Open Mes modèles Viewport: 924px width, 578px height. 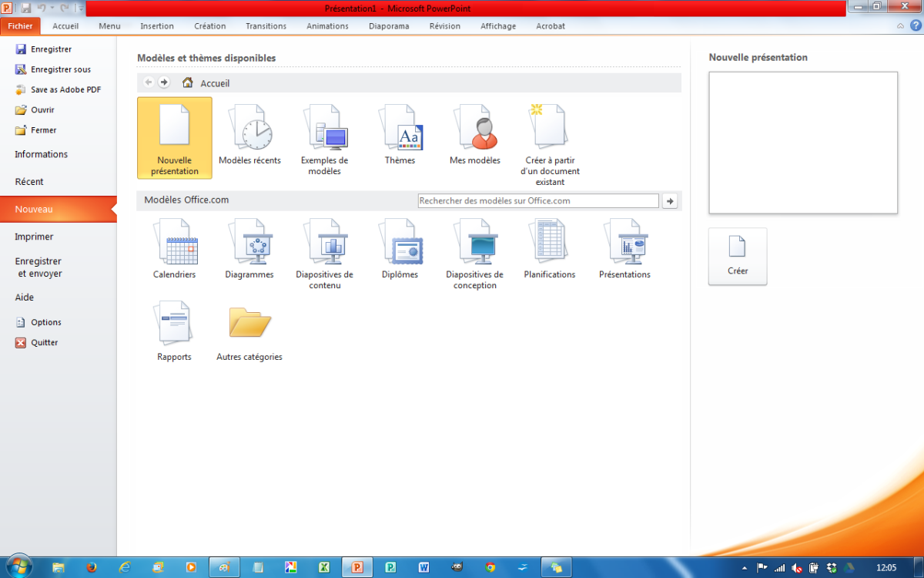pos(475,135)
